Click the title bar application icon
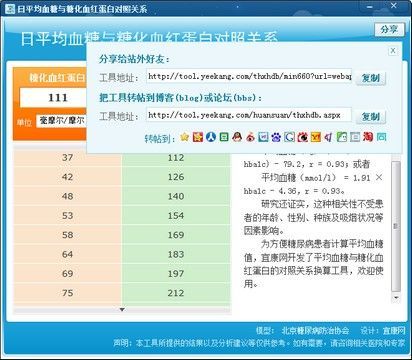The width and height of the screenshot is (412, 360). (x=10, y=8)
